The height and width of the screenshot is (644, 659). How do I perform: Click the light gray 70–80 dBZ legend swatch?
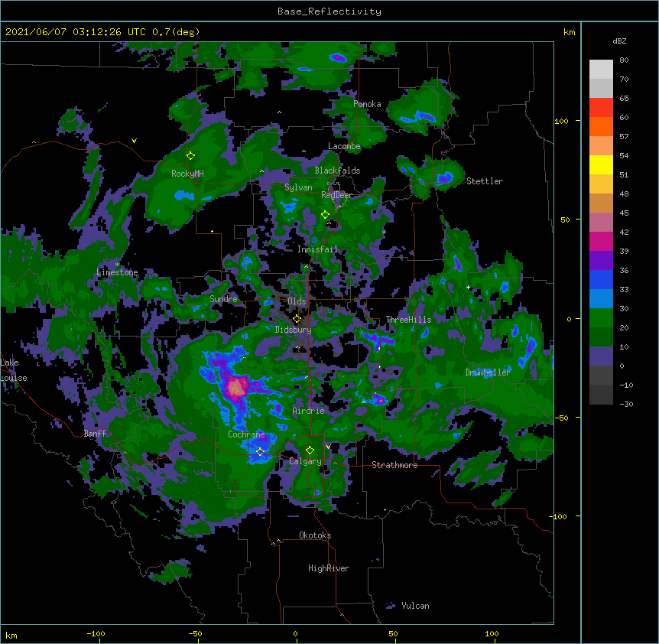tap(601, 70)
